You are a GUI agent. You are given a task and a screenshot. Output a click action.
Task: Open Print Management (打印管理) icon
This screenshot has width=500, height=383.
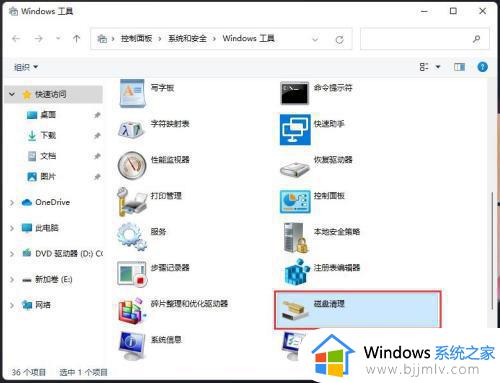[x=132, y=202]
